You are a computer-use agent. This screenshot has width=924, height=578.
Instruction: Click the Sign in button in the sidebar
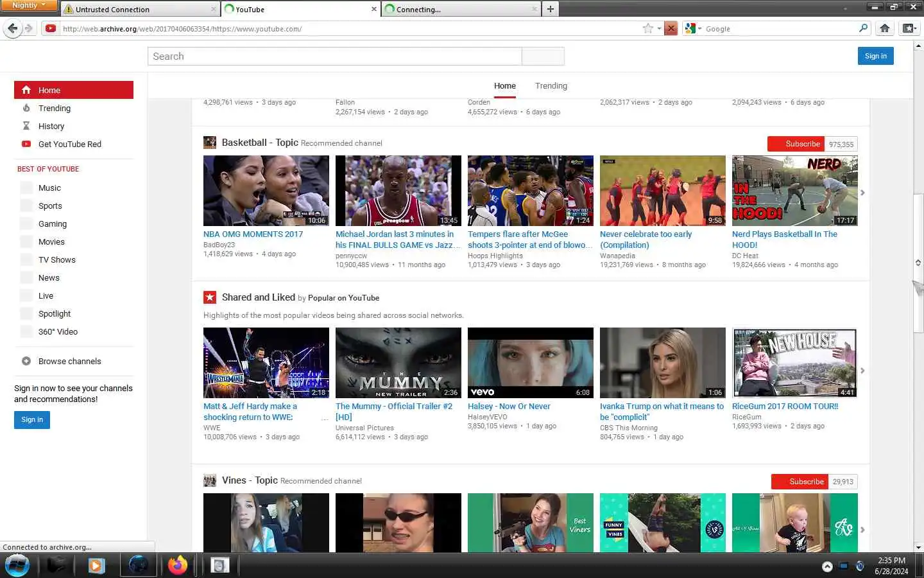coord(32,419)
